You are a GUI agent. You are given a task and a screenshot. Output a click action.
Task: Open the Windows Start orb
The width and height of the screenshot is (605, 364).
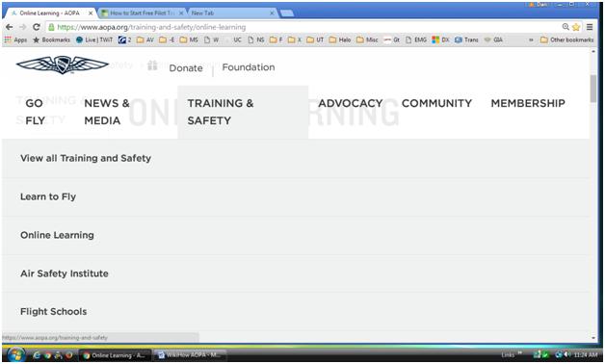pos(16,354)
